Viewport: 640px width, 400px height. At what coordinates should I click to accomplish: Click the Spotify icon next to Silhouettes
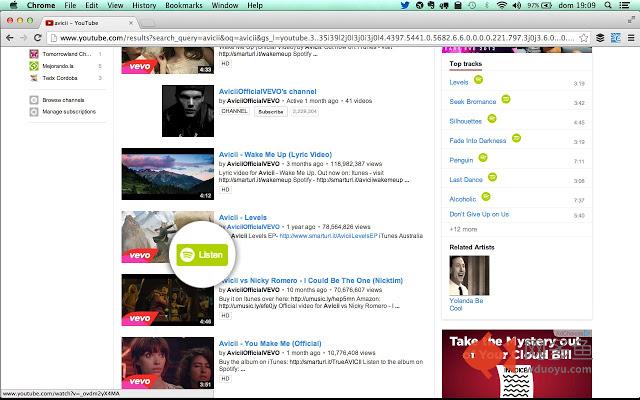pyautogui.click(x=492, y=118)
